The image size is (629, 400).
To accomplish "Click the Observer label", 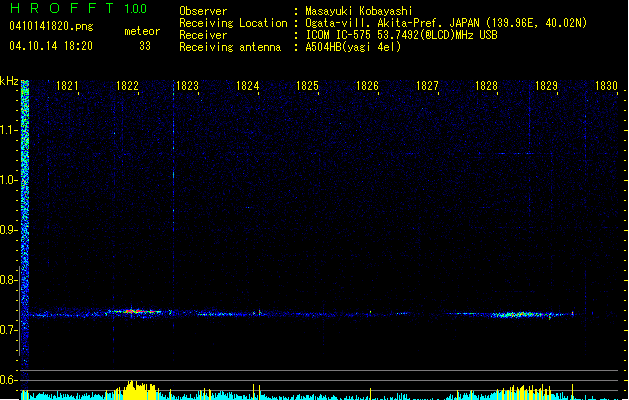I will (x=203, y=11).
